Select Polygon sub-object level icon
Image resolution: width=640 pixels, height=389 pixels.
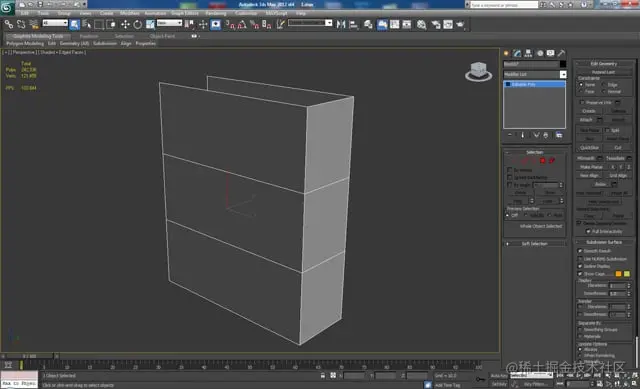542,161
